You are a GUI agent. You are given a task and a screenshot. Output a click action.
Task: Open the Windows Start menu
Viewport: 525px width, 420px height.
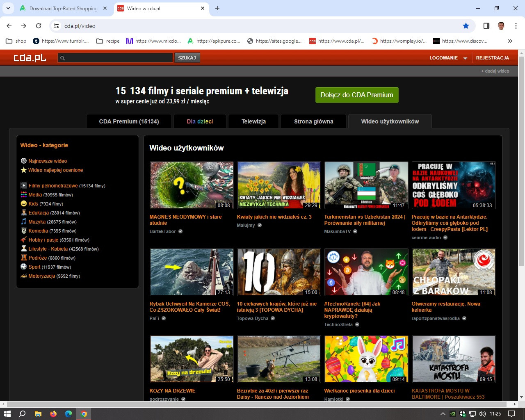7,414
